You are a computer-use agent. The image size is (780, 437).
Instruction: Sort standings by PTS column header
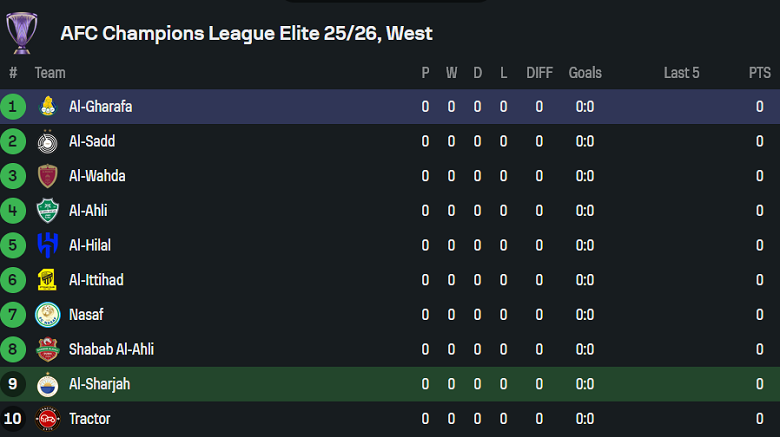[x=759, y=73]
